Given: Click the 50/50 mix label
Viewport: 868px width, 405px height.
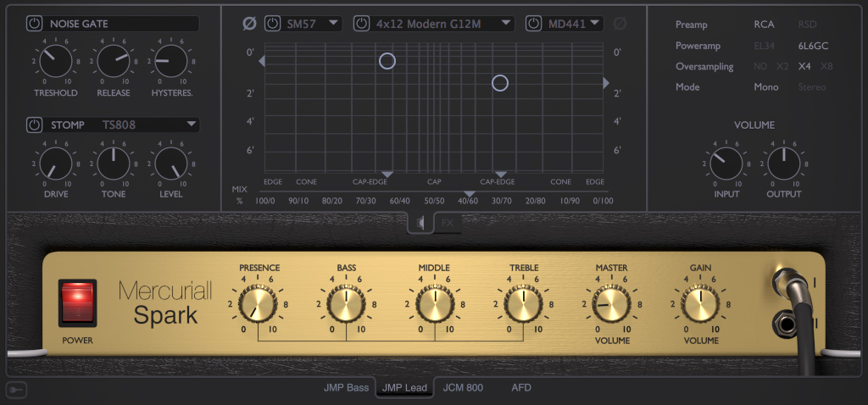Looking at the screenshot, I should tap(435, 201).
